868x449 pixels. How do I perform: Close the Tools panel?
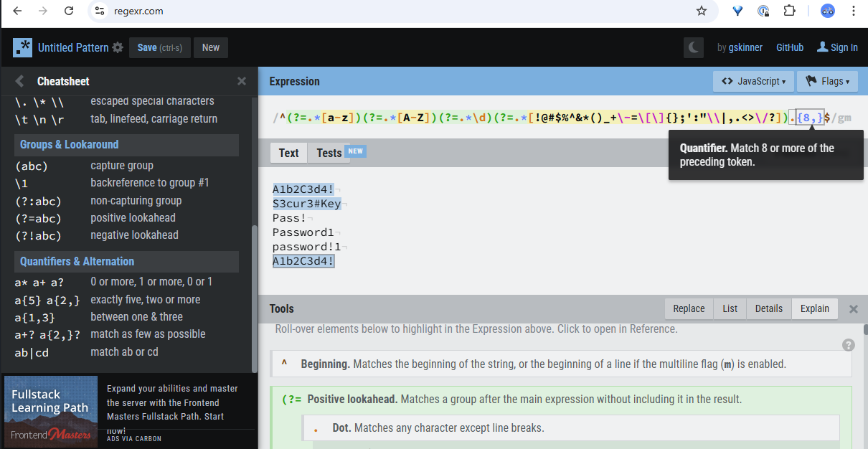pos(854,309)
